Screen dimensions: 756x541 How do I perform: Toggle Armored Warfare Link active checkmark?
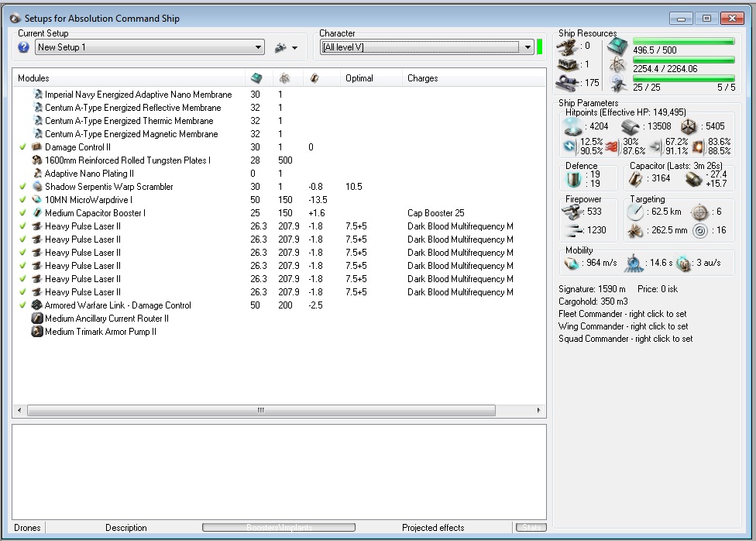[x=22, y=305]
